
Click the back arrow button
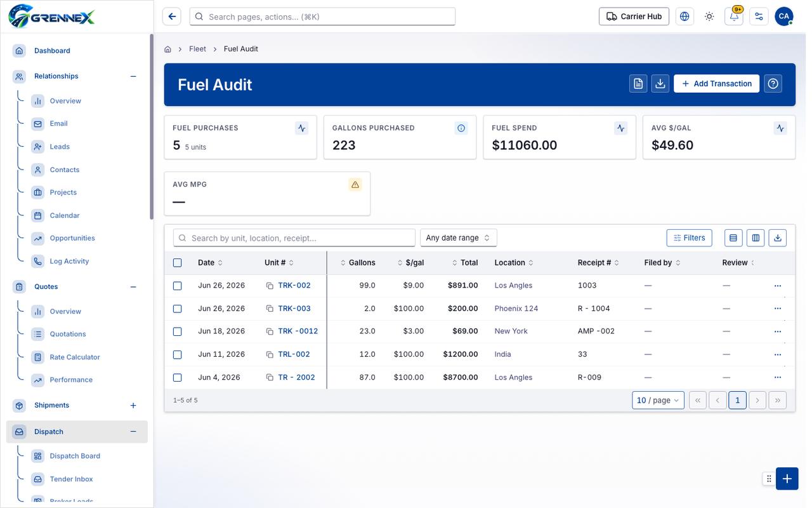[171, 17]
